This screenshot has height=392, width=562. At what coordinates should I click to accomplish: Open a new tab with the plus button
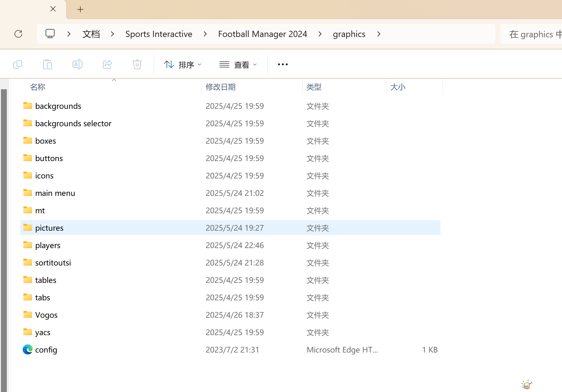click(80, 9)
